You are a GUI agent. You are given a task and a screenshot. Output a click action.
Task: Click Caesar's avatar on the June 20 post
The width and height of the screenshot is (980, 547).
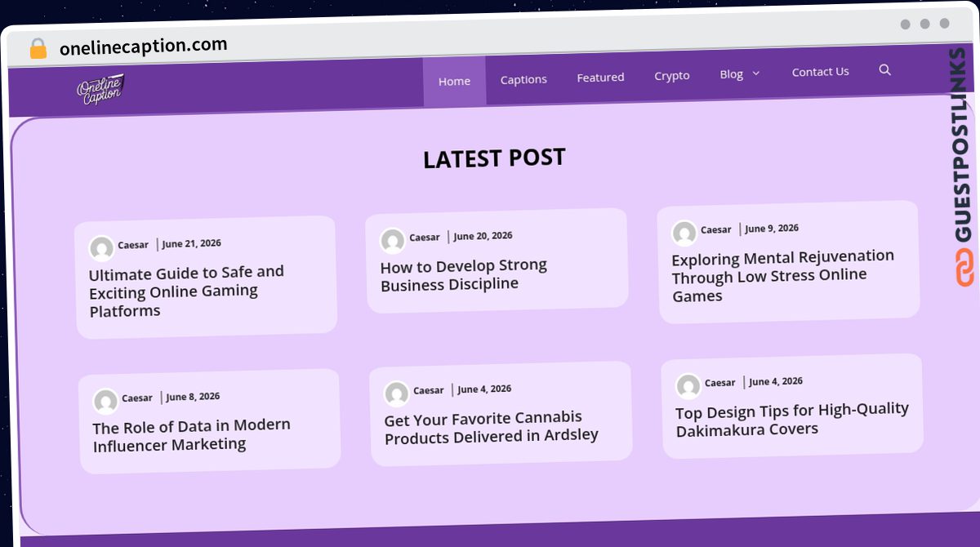click(393, 240)
